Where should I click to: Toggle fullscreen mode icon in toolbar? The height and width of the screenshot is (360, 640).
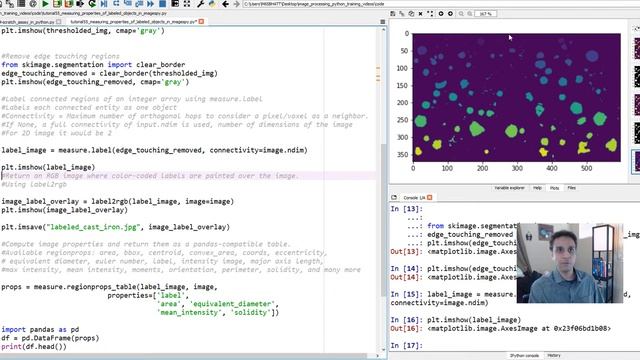187,4
